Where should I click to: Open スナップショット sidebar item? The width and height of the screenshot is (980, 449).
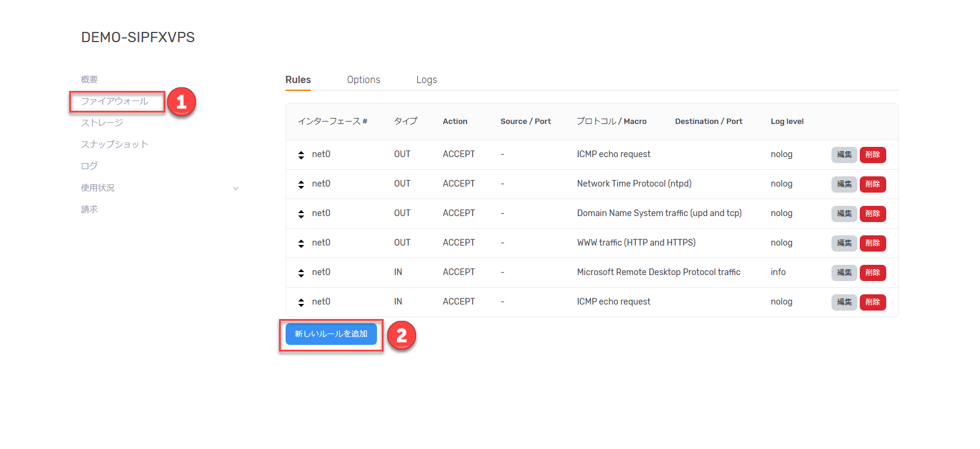[x=114, y=144]
